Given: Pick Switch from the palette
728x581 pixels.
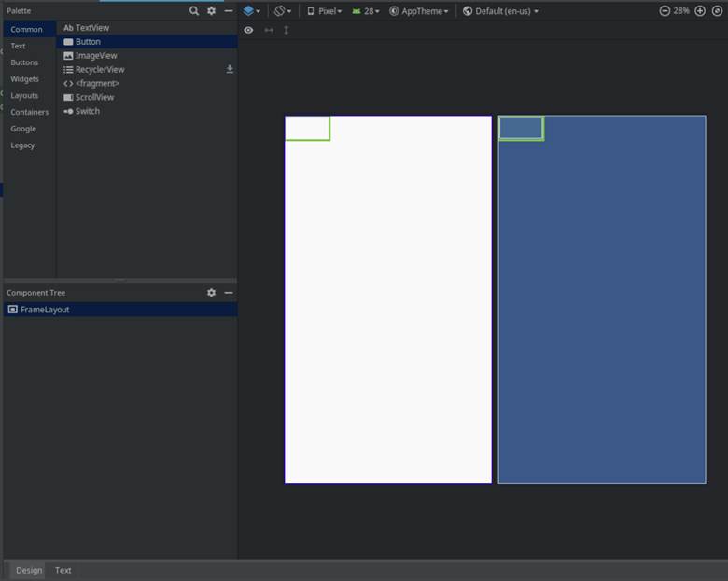Looking at the screenshot, I should click(147, 111).
